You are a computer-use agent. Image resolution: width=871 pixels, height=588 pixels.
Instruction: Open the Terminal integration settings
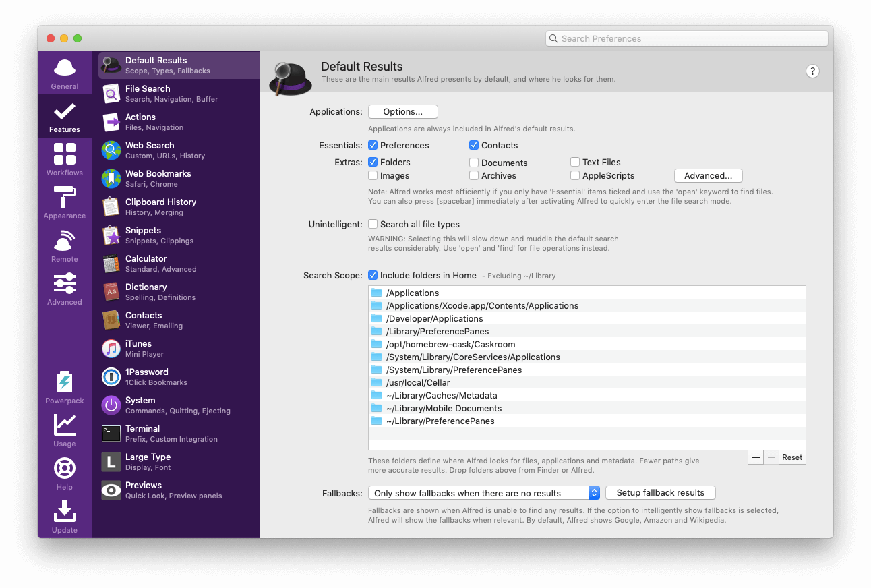pos(110,433)
